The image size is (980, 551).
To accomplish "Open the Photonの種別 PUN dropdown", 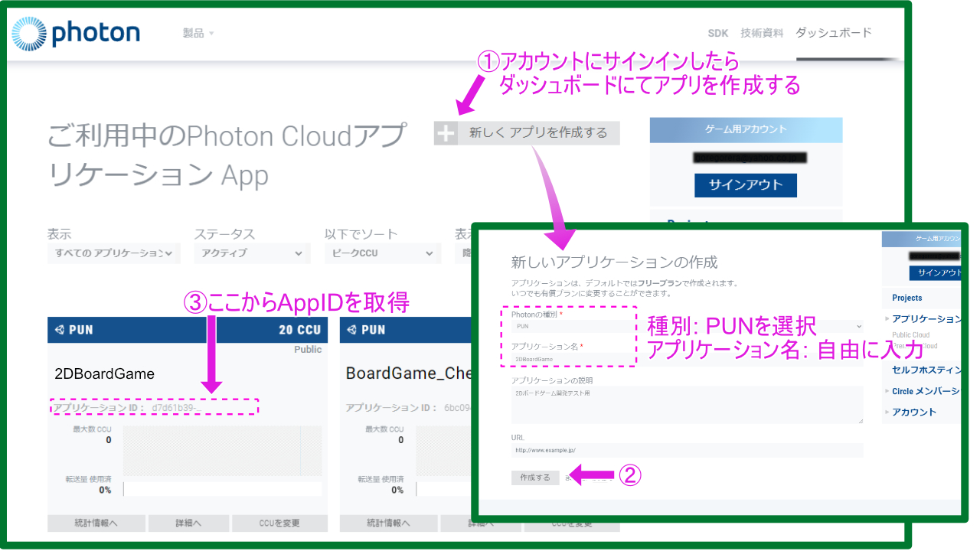I will pos(688,326).
